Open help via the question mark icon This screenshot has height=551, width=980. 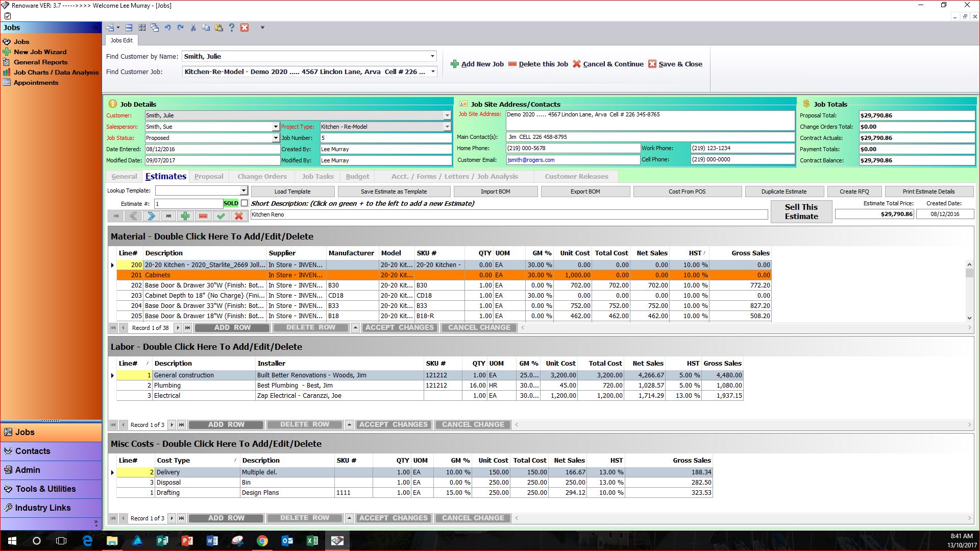232,28
